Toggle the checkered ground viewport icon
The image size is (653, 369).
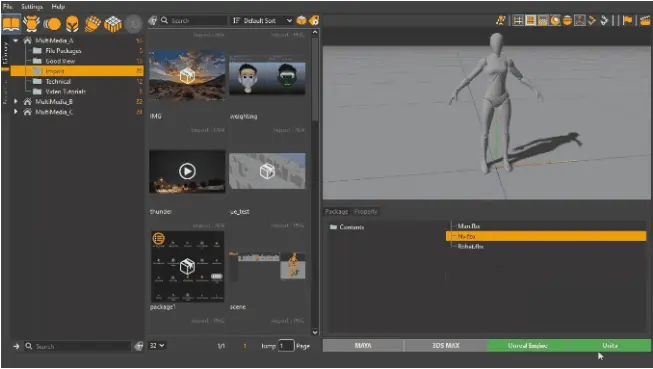click(543, 20)
